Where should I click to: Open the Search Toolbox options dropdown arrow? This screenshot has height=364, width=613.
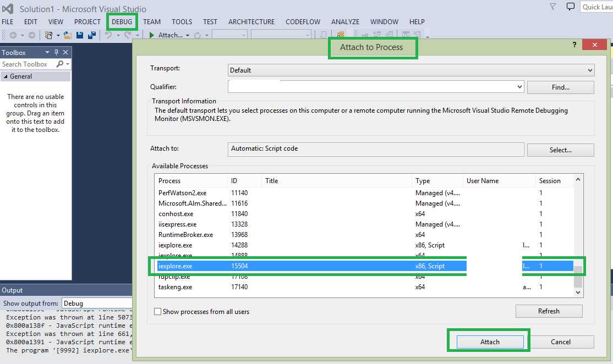pos(68,64)
